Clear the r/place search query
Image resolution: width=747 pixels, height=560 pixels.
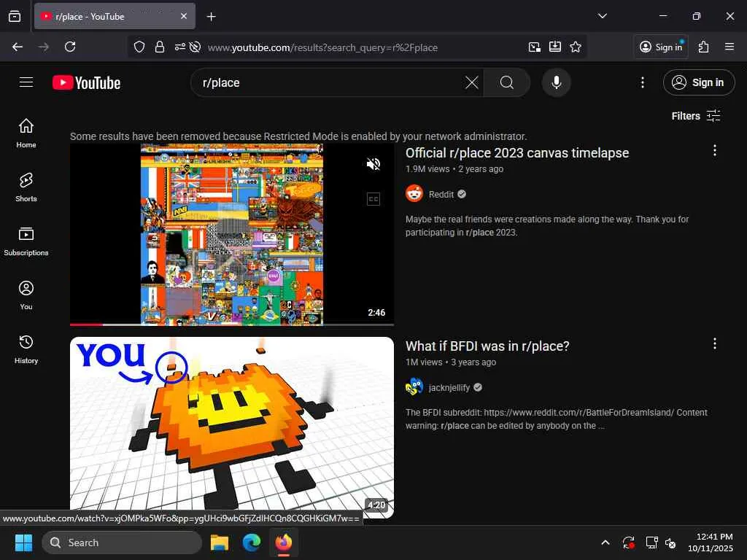(x=472, y=82)
